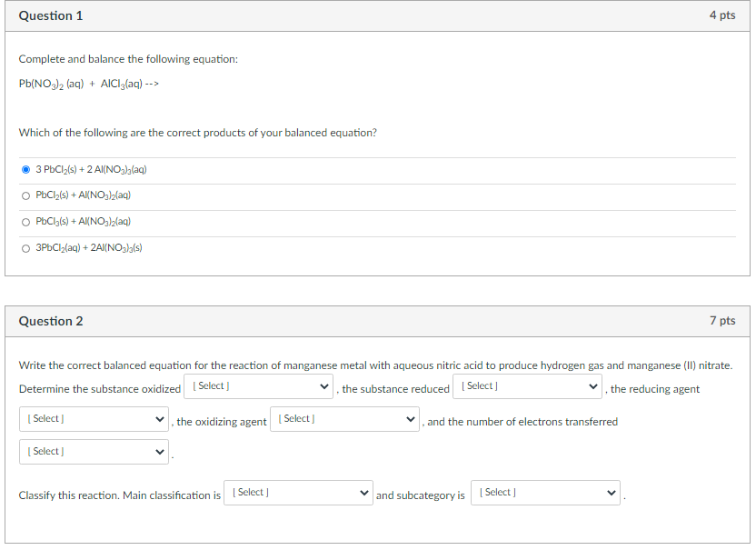
Task: Open the substance oxidized dropdown
Action: click(258, 386)
